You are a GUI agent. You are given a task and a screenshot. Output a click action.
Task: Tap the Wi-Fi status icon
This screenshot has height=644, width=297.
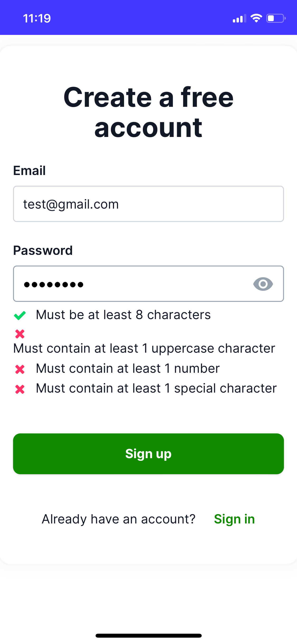click(x=256, y=18)
